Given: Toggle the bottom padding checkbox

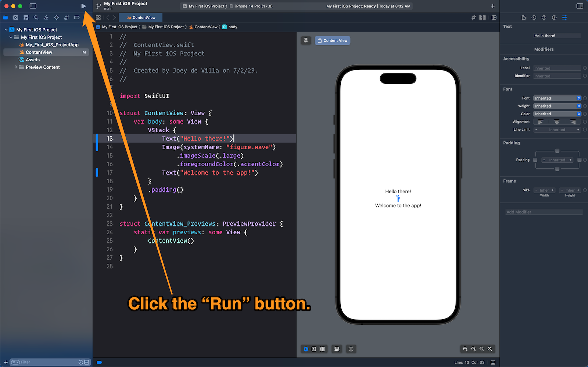Looking at the screenshot, I should tap(557, 169).
